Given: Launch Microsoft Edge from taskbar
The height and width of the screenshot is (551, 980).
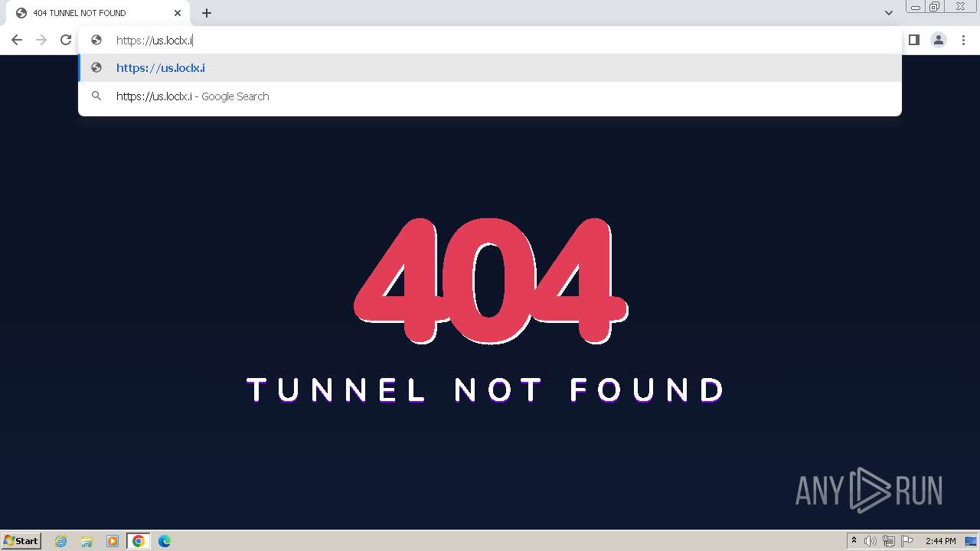Looking at the screenshot, I should pos(165,541).
